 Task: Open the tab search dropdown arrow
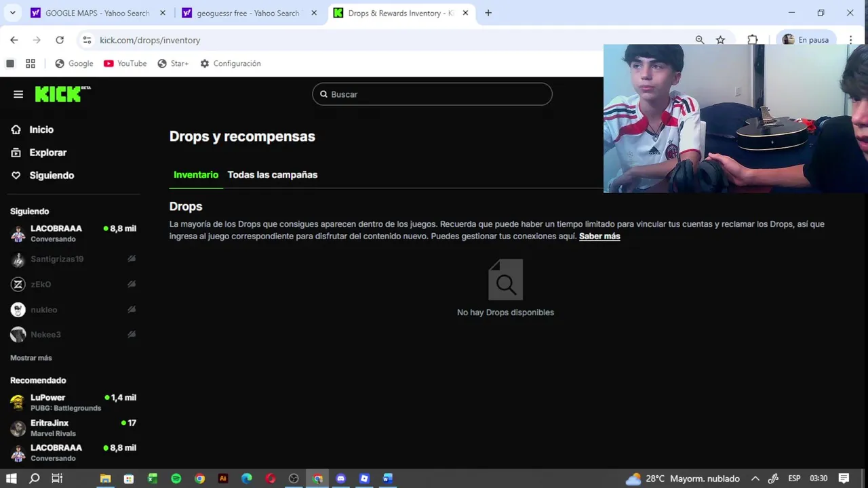pyautogui.click(x=12, y=13)
